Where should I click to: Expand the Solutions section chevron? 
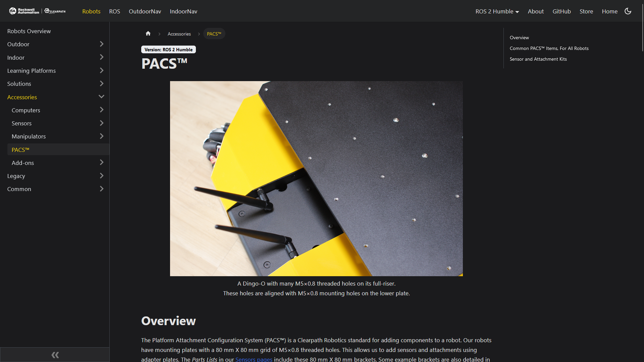101,83
